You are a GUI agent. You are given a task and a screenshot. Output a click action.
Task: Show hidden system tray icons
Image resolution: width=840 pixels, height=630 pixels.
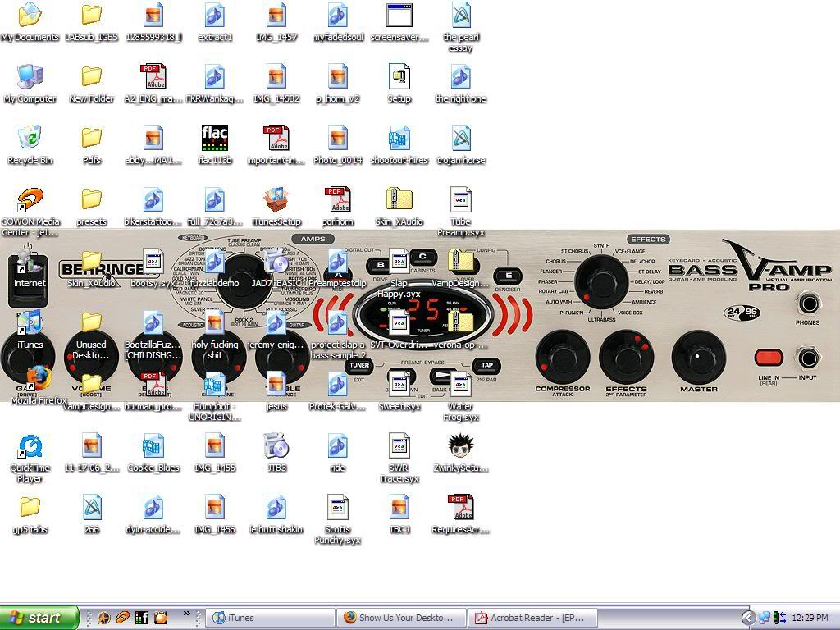pyautogui.click(x=748, y=618)
